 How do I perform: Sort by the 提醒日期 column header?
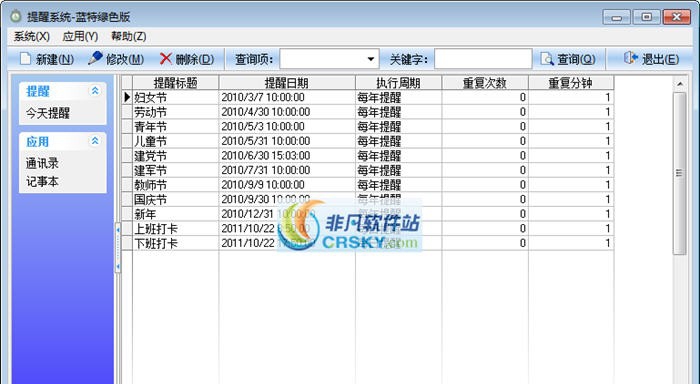[x=287, y=83]
